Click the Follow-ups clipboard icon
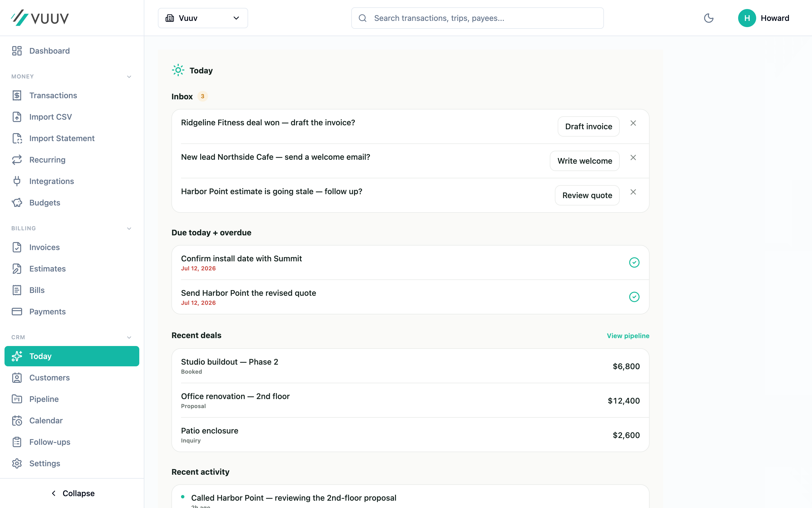This screenshot has width=812, height=508. click(17, 442)
